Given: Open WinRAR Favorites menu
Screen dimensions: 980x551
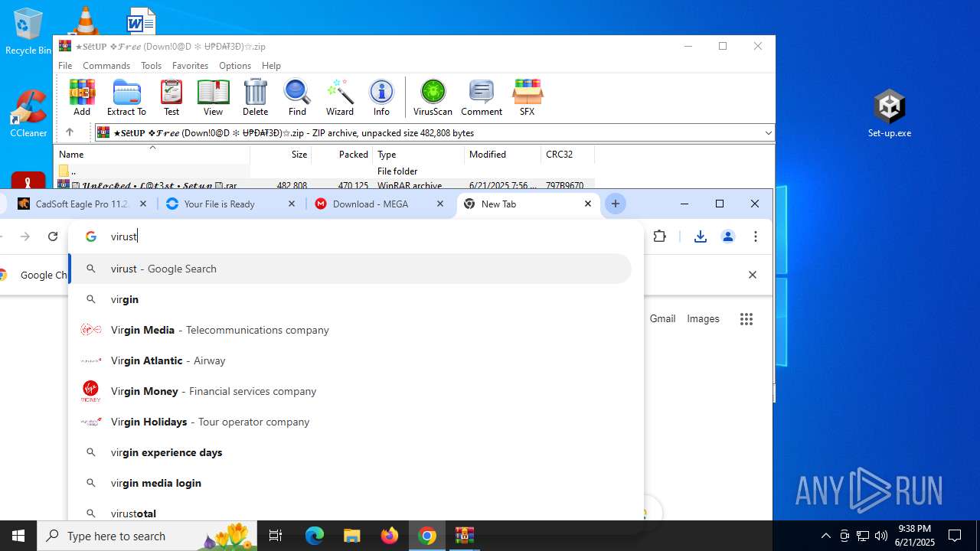Looking at the screenshot, I should [190, 66].
